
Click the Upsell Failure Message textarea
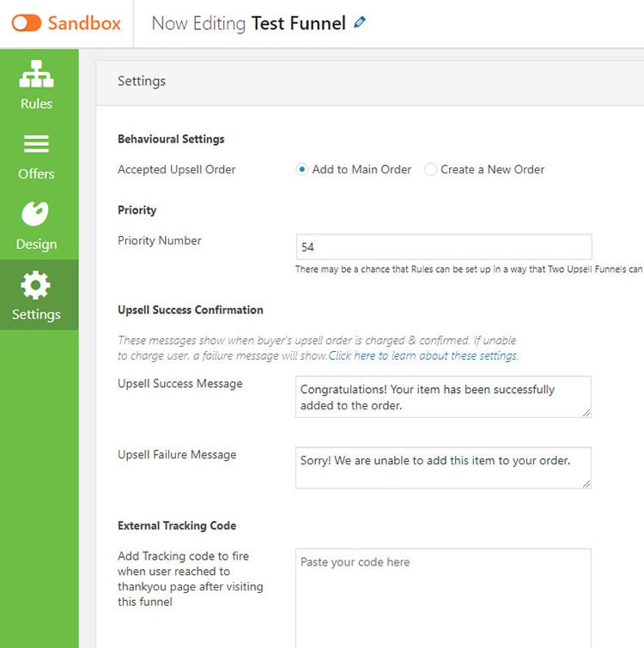[x=443, y=468]
